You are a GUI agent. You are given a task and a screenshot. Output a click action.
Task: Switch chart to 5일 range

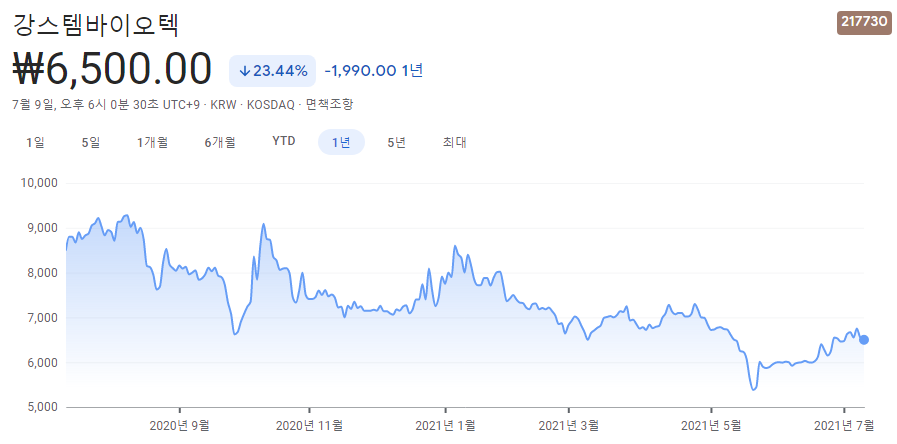91,142
